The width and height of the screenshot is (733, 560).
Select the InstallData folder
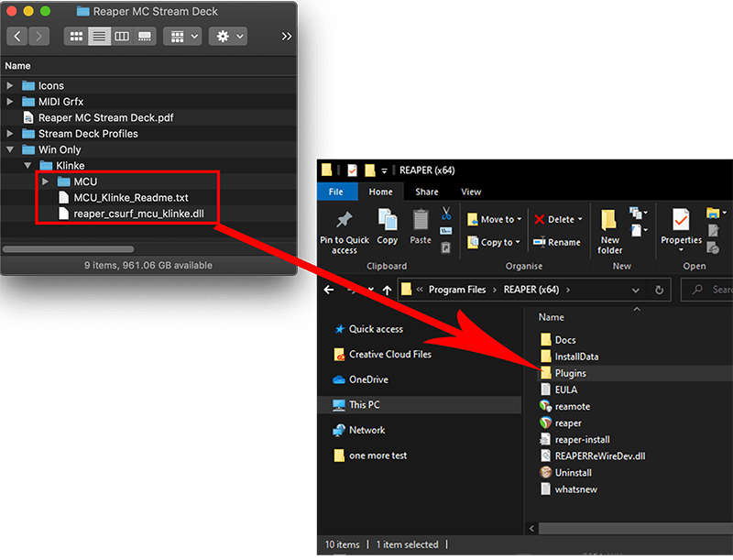click(x=569, y=357)
